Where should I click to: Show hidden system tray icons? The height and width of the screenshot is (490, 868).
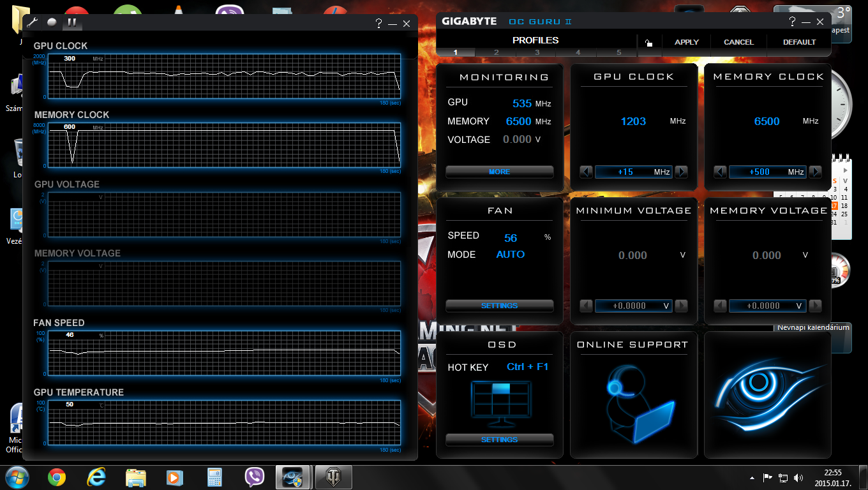click(x=752, y=477)
